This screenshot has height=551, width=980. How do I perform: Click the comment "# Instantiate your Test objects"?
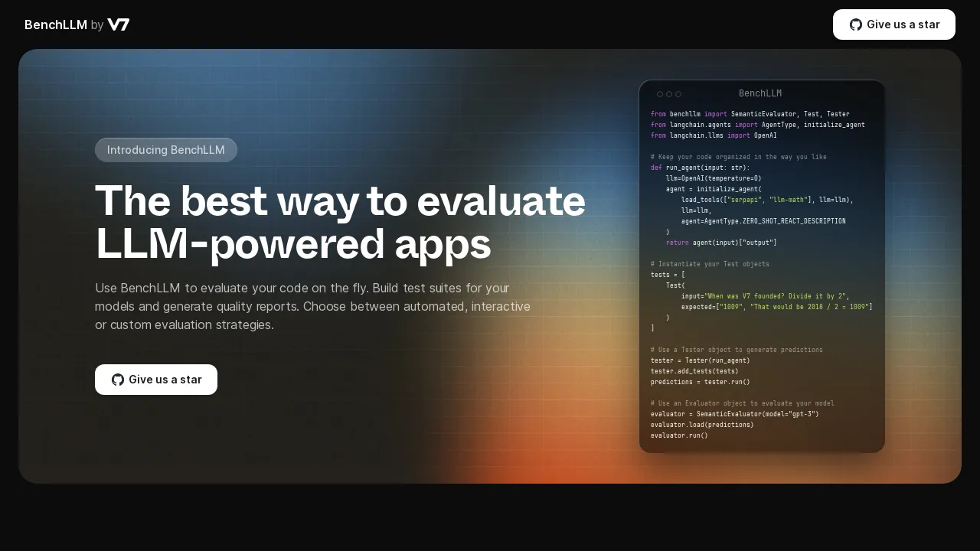(x=710, y=264)
